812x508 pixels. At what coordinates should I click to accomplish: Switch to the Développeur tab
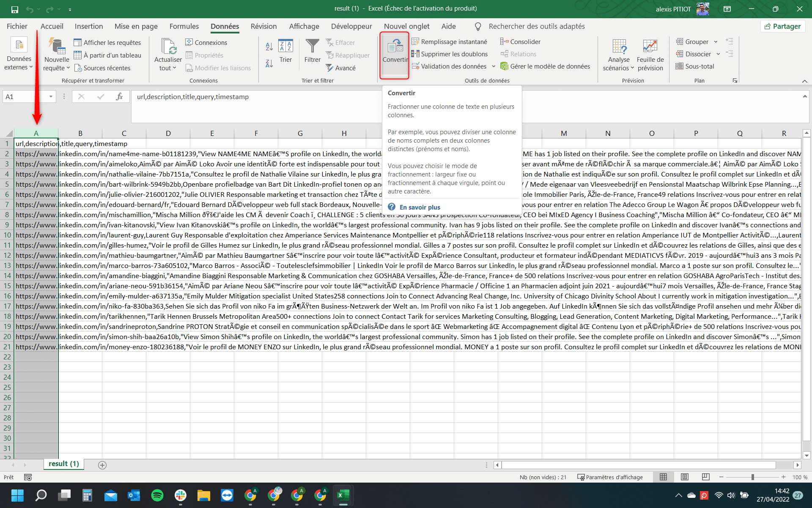coord(351,26)
